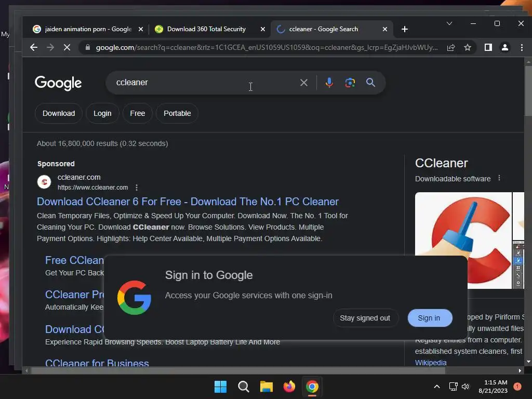The height and width of the screenshot is (399, 532).
Task: Filter results by Download chip
Action: [x=59, y=113]
